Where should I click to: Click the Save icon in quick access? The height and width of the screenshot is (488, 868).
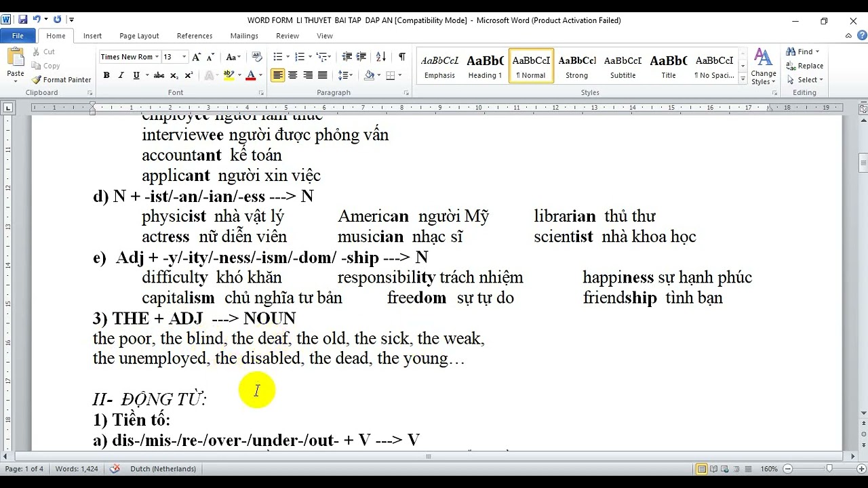(22, 20)
